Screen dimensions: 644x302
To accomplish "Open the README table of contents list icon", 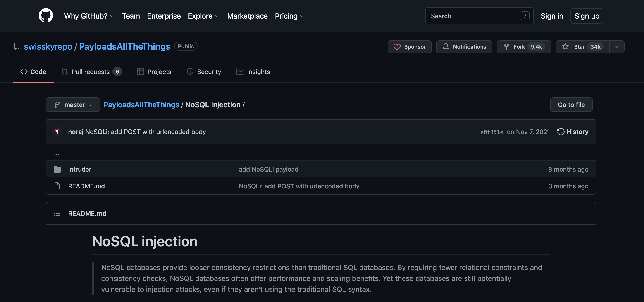I will (x=57, y=213).
